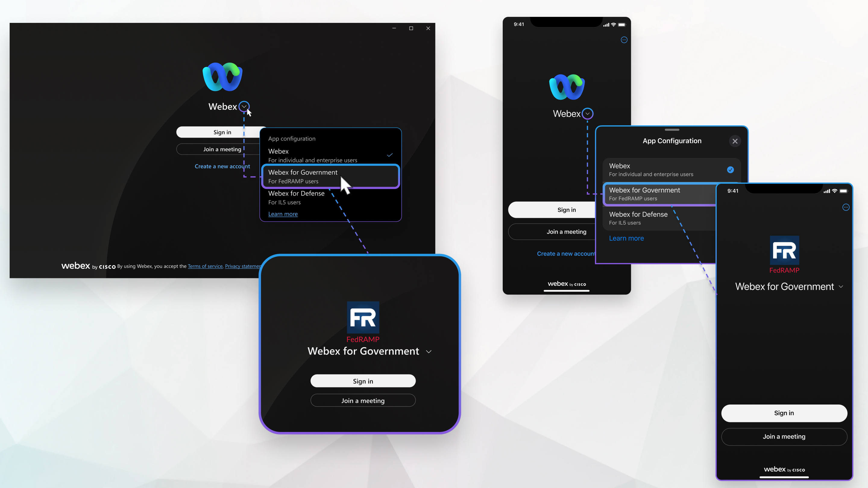Expand the Webex app configuration dropdown arrow
868x488 pixels.
click(244, 106)
